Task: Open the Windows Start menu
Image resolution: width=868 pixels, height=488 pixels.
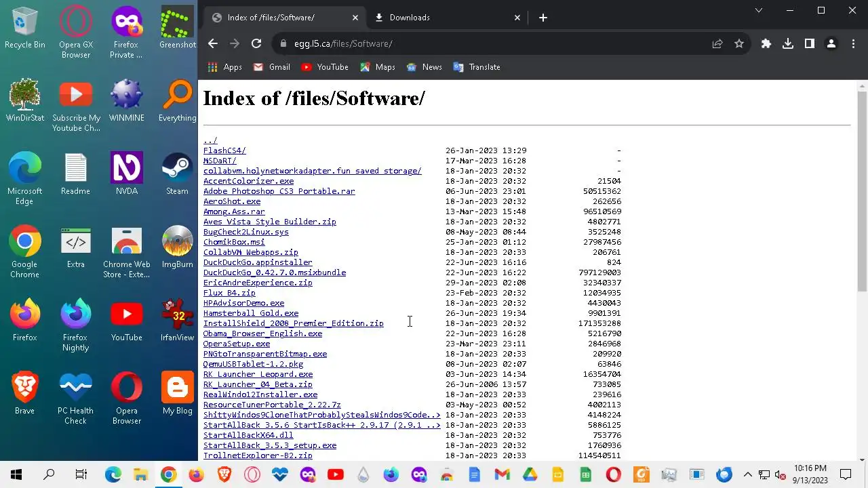Action: 16,474
